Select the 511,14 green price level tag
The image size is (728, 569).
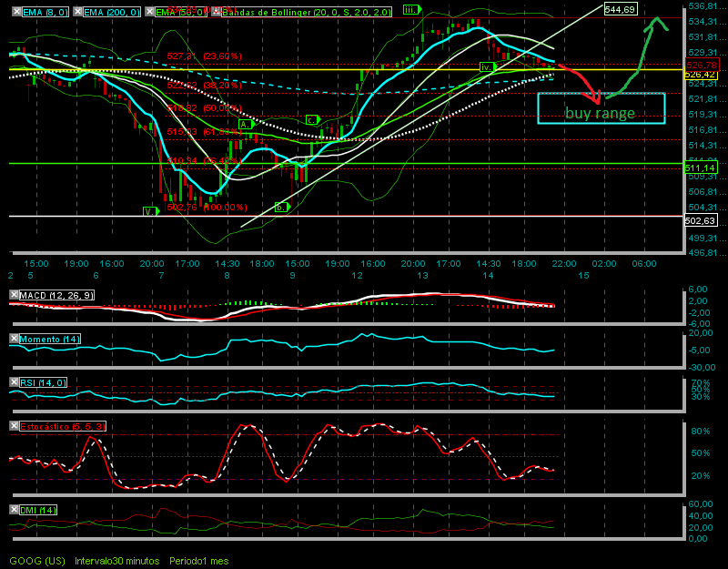click(x=701, y=168)
